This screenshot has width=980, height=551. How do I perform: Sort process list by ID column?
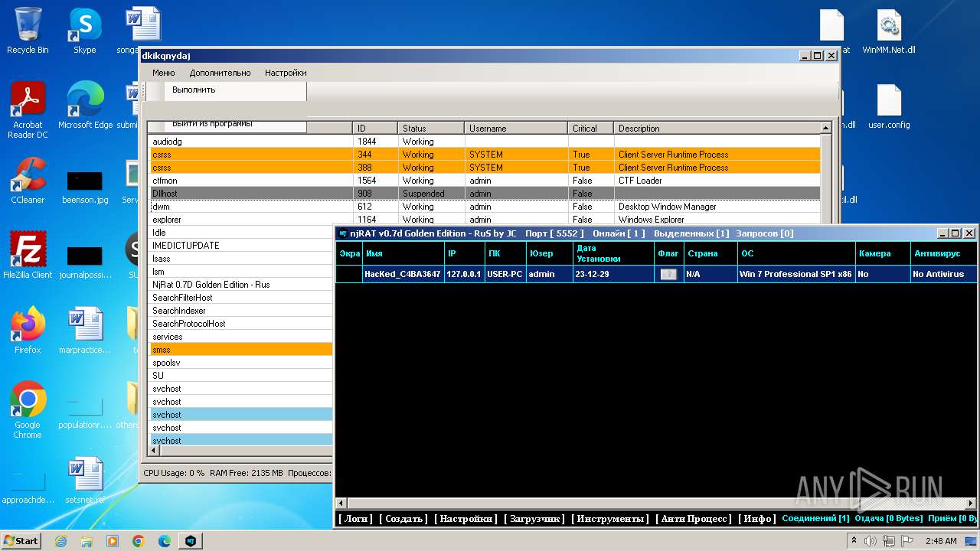click(x=375, y=128)
